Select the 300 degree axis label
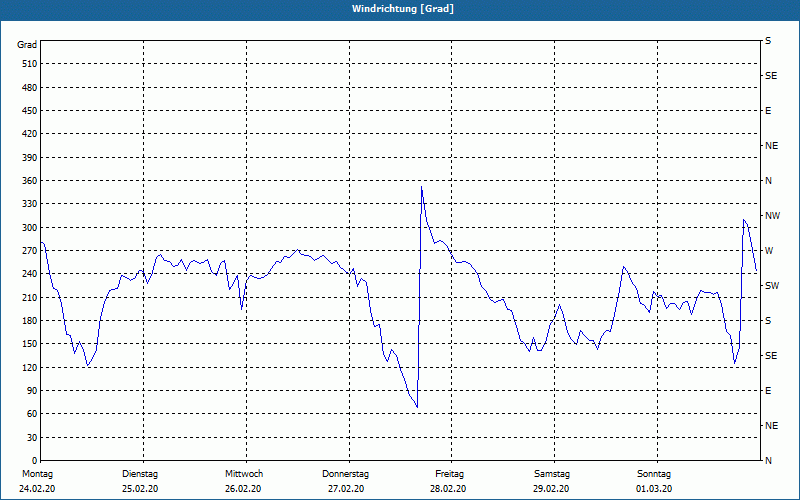The height and width of the screenshot is (500, 800). 30,228
